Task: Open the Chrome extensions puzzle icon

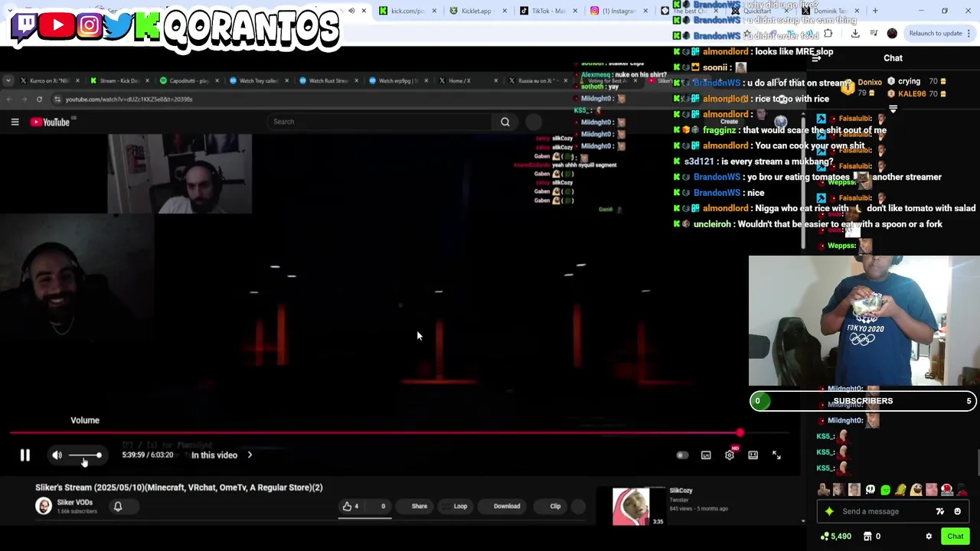Action: point(828,34)
